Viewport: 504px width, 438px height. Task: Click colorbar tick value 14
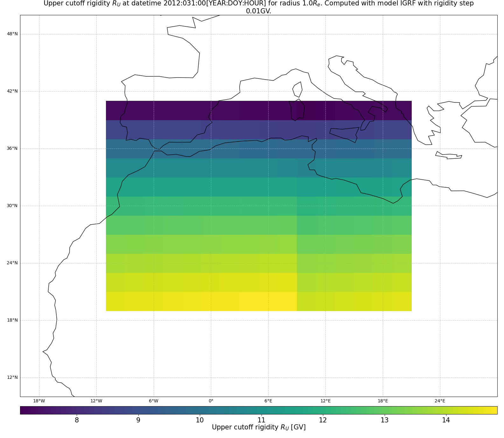[446, 421]
